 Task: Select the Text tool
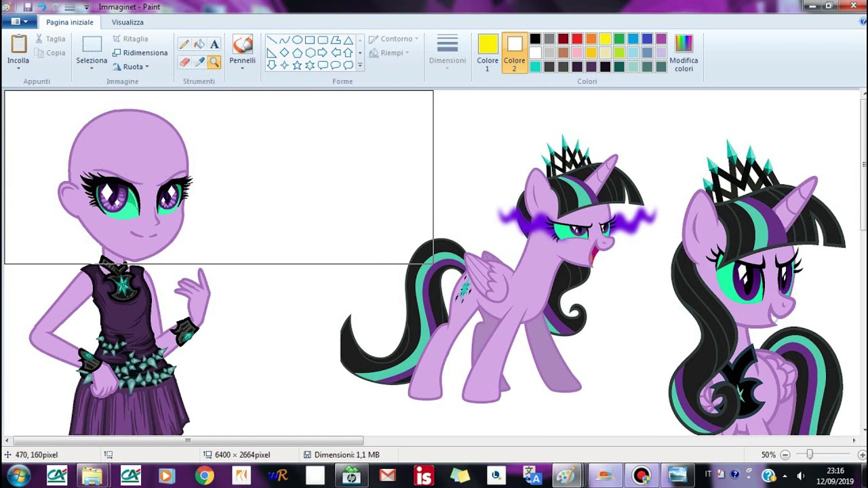(x=214, y=44)
